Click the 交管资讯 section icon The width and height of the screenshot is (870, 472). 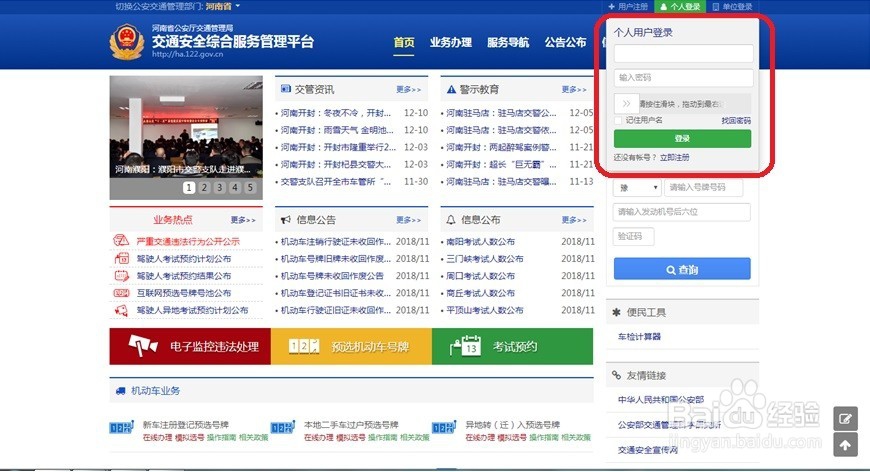pyautogui.click(x=286, y=89)
